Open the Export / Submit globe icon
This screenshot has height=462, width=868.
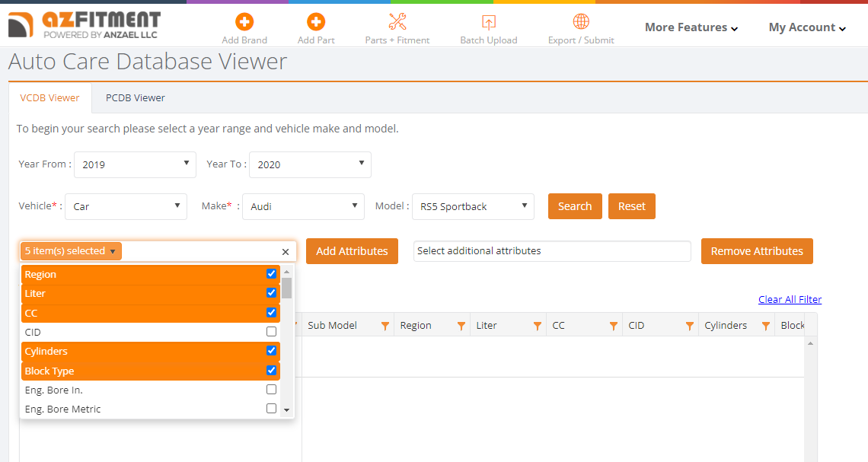(x=581, y=21)
